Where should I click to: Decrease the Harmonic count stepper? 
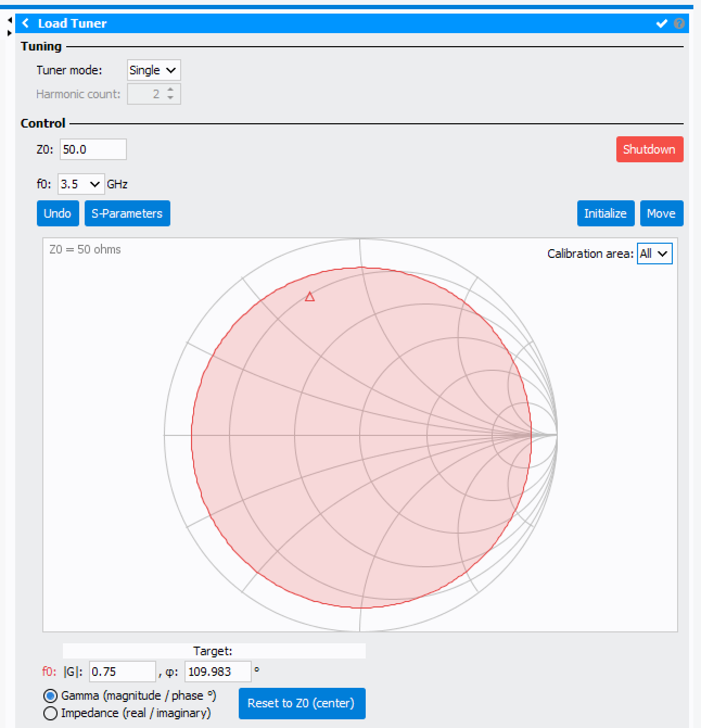pyautogui.click(x=170, y=98)
